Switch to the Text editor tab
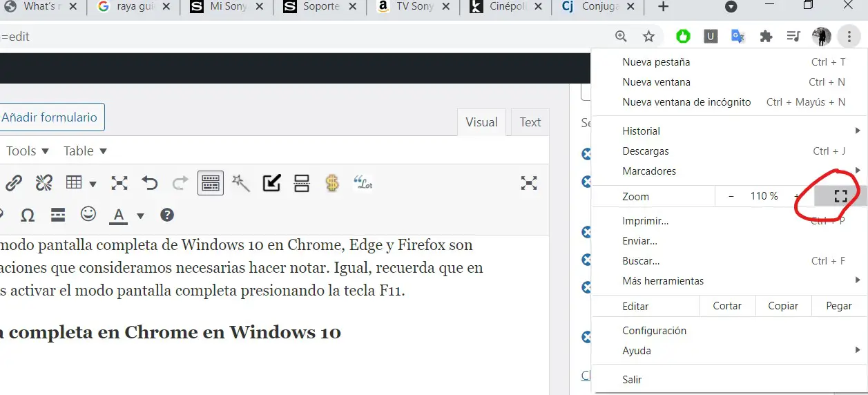Viewport: 868px width, 395px height. [x=530, y=122]
